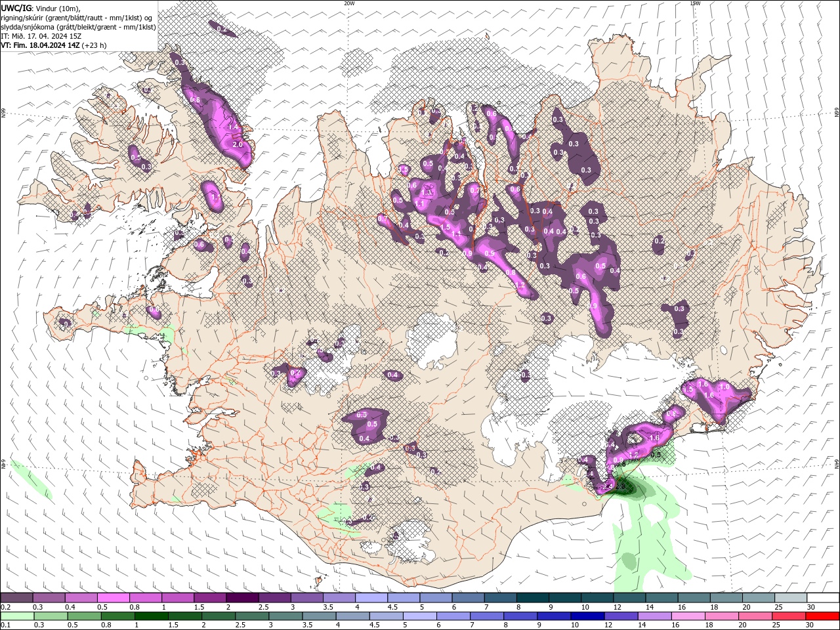Select the lower-row violet swatch labeled 12
The width and height of the screenshot is (840, 630).
pos(621,616)
